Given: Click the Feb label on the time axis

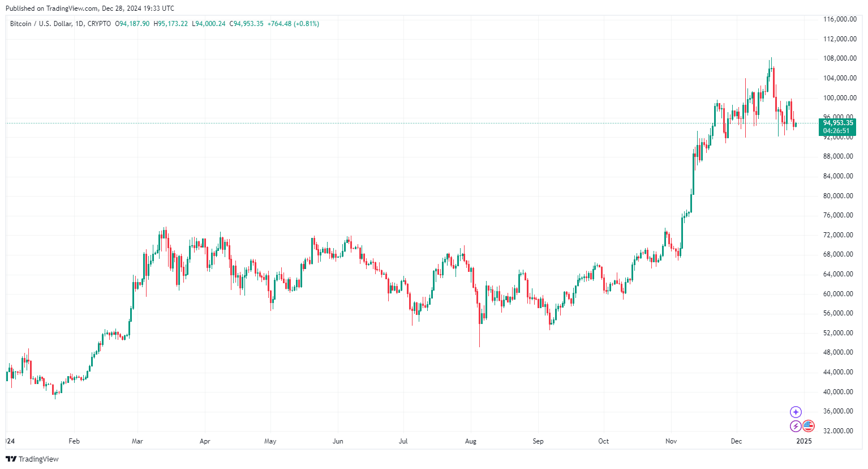Looking at the screenshot, I should [x=74, y=441].
